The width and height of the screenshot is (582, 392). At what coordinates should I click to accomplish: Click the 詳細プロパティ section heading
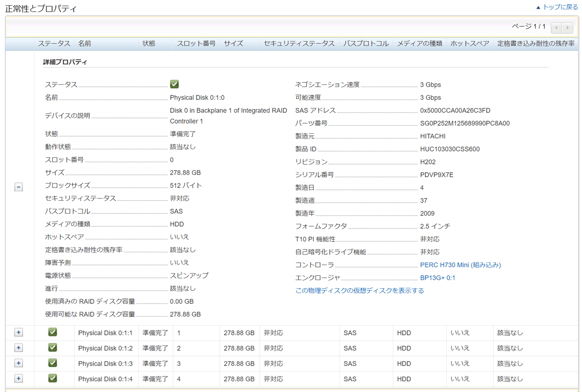(x=65, y=63)
